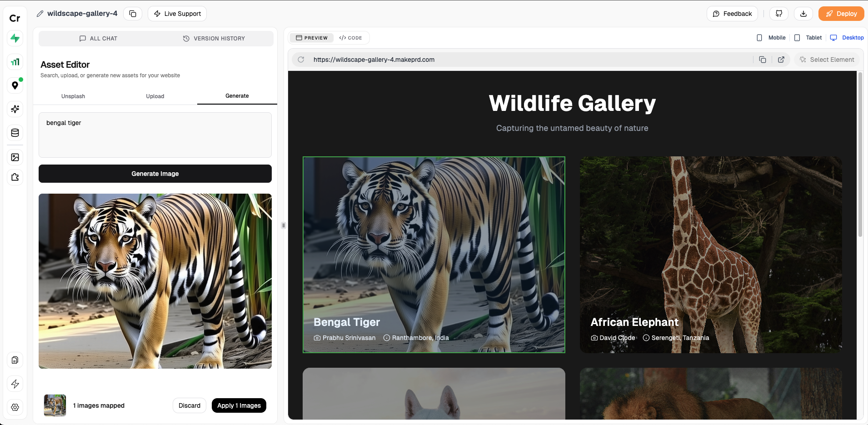Open the settings gear in the sidebar
The image size is (868, 425).
tap(15, 407)
